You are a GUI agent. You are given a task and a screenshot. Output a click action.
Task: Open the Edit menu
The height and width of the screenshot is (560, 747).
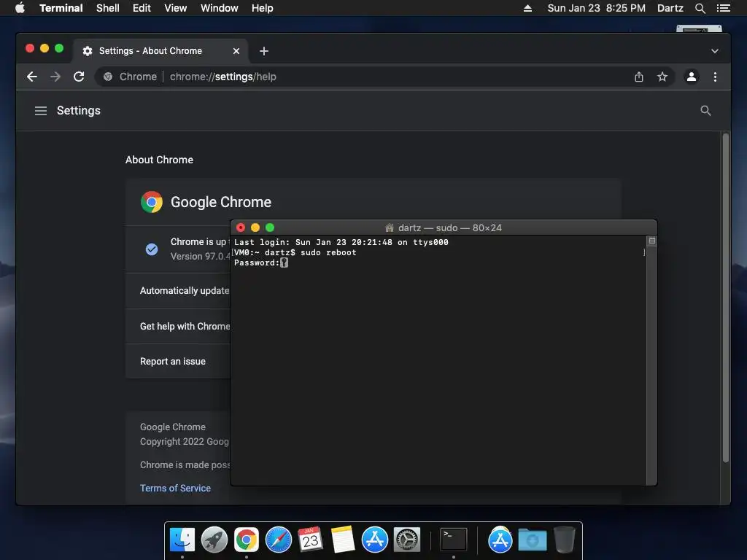tap(142, 8)
